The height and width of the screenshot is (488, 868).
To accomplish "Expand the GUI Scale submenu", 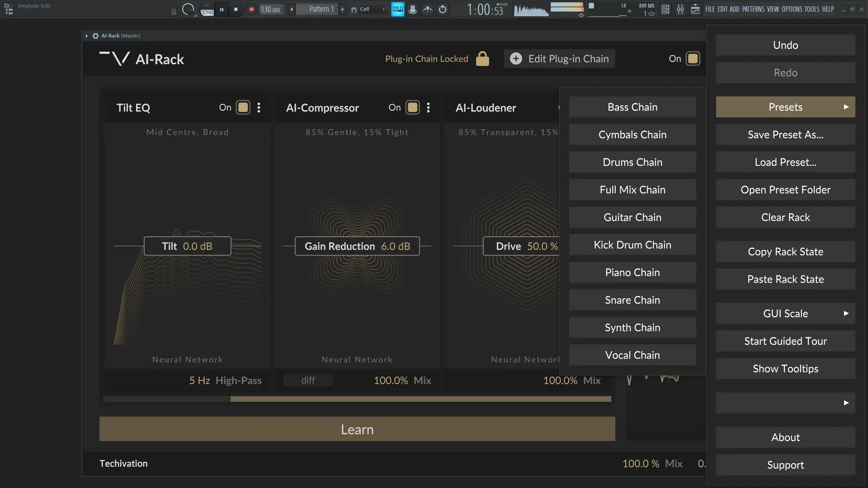I will (x=785, y=314).
